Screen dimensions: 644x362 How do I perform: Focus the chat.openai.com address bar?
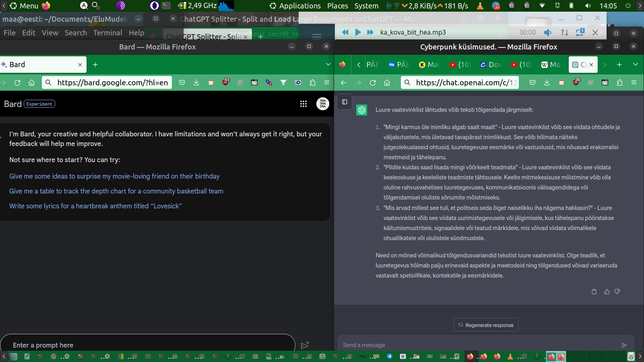tap(460, 82)
